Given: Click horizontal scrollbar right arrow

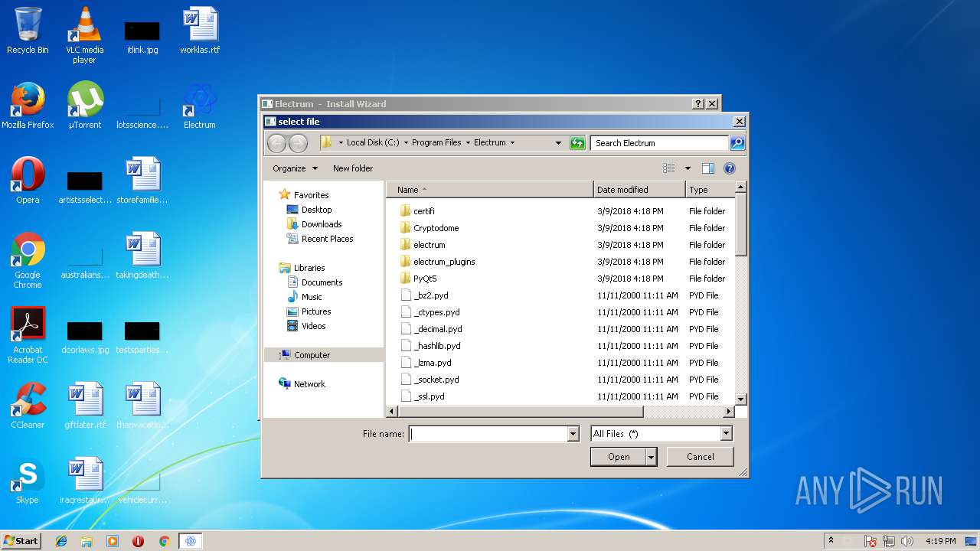Looking at the screenshot, I should click(x=729, y=412).
